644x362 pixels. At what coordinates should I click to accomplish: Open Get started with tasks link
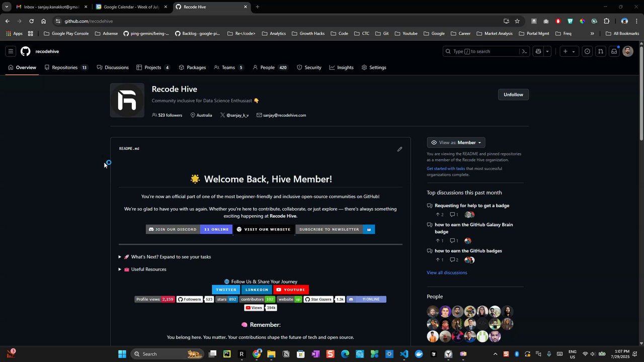446,168
